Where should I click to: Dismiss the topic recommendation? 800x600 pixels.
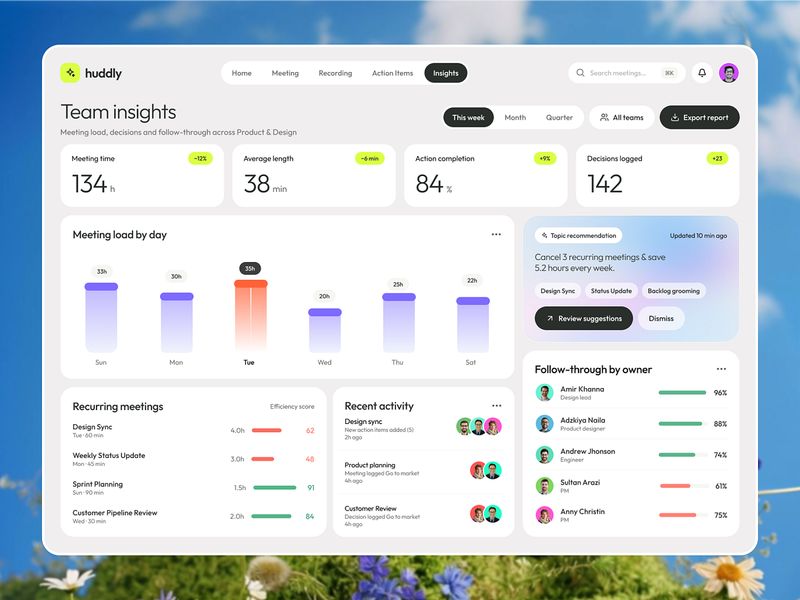(x=661, y=318)
